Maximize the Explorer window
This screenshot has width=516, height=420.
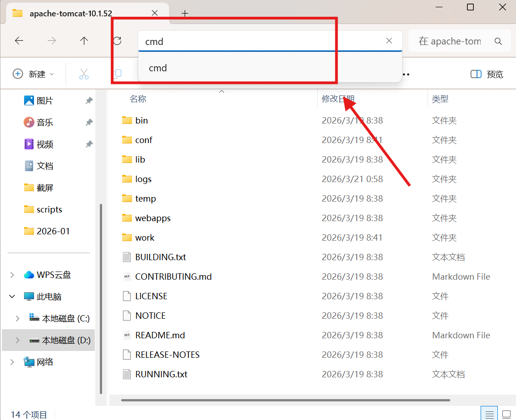[470, 7]
